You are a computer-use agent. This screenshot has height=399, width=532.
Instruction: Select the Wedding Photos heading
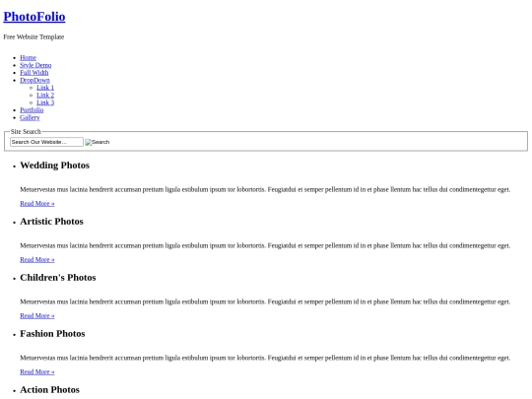(54, 166)
